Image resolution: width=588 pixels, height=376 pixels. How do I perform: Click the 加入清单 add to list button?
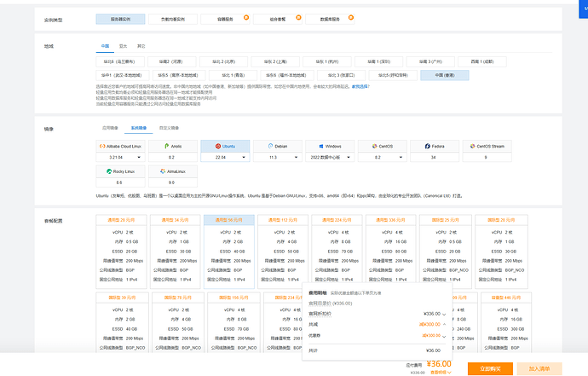click(x=539, y=369)
